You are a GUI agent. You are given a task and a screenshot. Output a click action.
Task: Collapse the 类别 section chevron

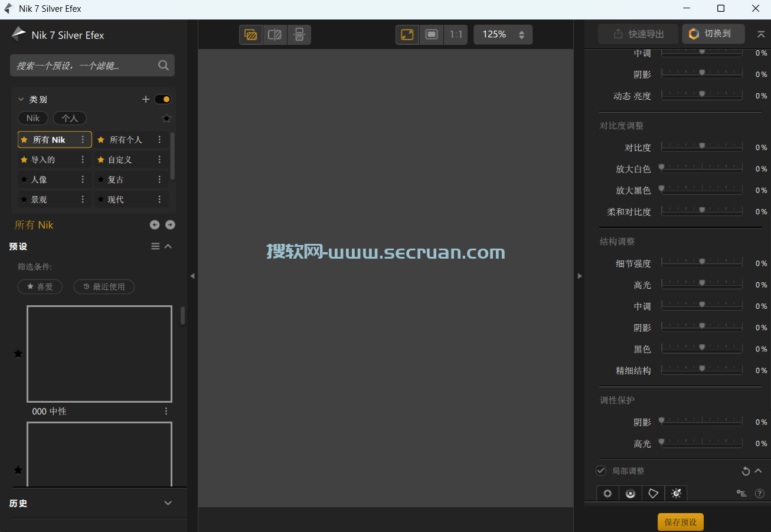pyautogui.click(x=21, y=99)
